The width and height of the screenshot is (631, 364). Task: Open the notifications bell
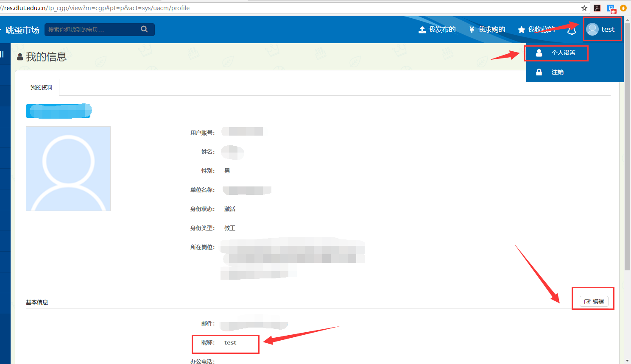(572, 30)
